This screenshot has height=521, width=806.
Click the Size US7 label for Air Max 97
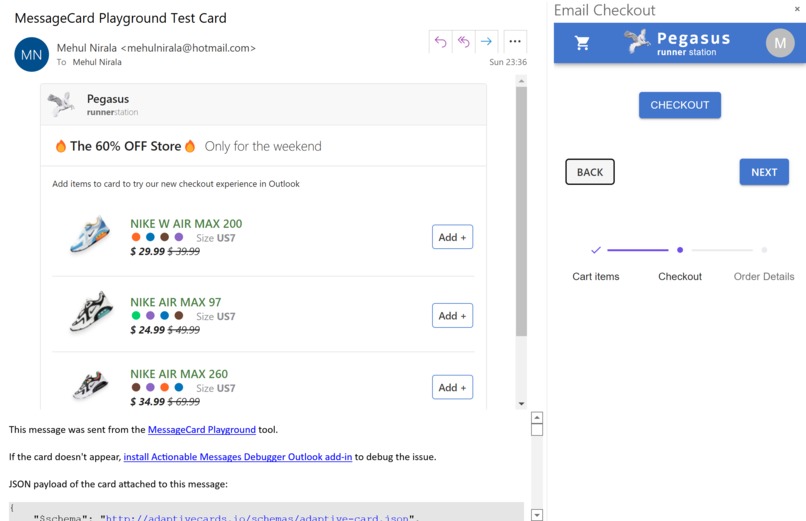(215, 317)
